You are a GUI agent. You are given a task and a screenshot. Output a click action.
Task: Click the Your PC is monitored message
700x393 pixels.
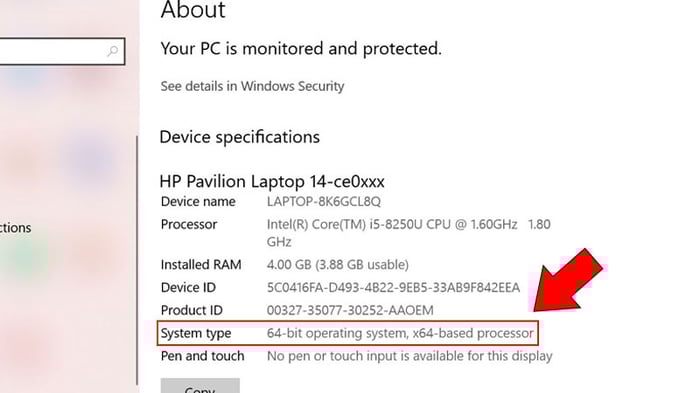(301, 49)
